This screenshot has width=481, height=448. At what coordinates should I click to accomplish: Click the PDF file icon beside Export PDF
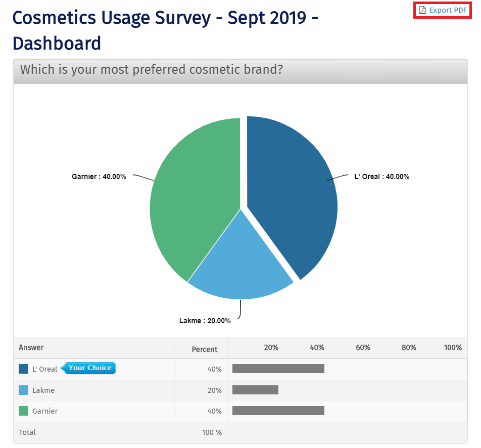(423, 10)
